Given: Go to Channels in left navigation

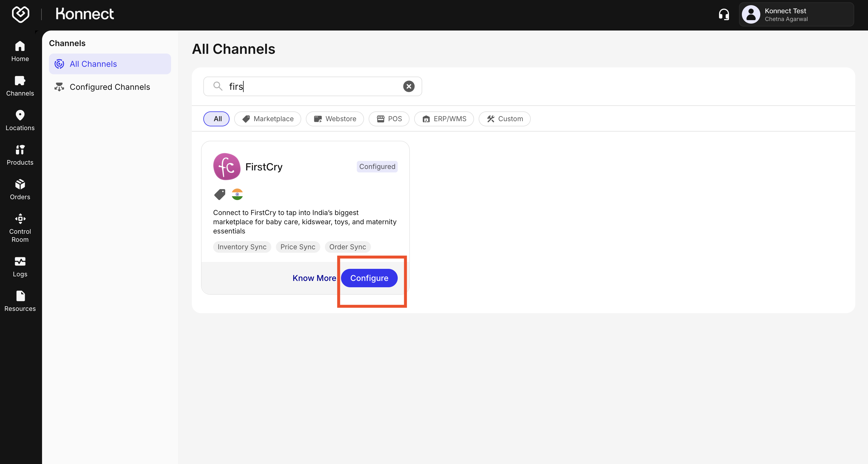Looking at the screenshot, I should pos(20,86).
